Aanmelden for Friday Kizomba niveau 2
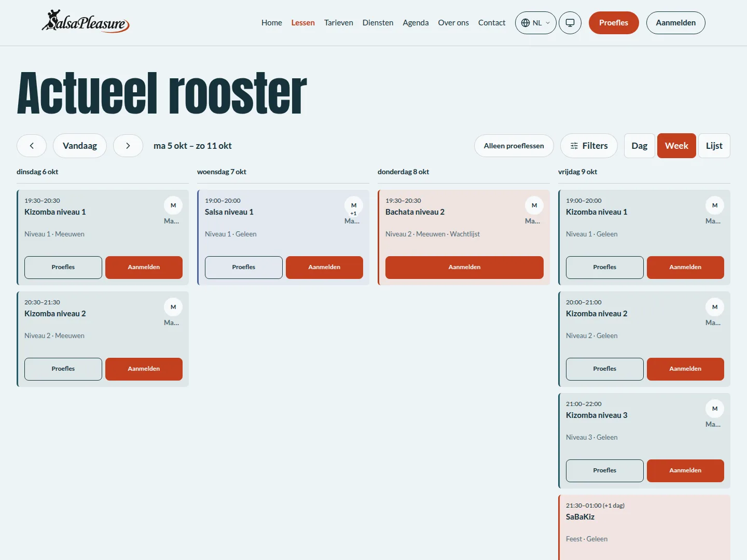This screenshot has height=560, width=747. click(x=685, y=369)
